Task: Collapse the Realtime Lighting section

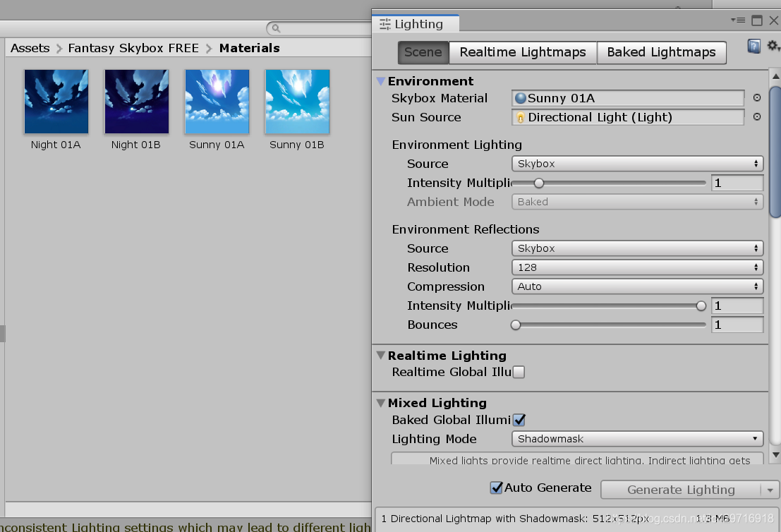Action: pyautogui.click(x=381, y=356)
